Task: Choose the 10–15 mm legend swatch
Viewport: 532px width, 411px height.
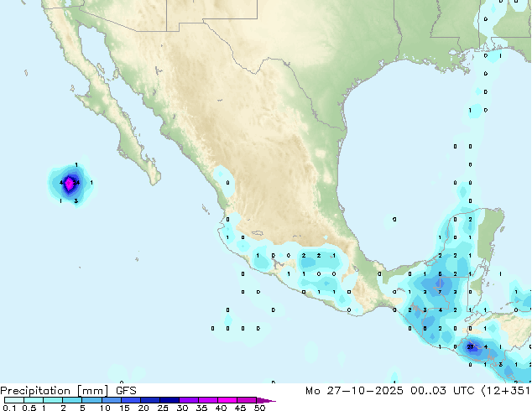Action: [111, 400]
